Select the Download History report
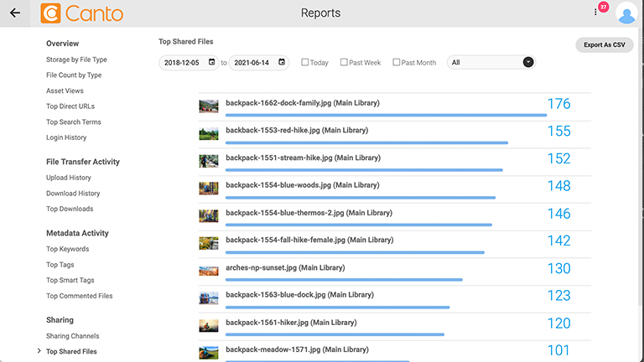 (x=73, y=194)
